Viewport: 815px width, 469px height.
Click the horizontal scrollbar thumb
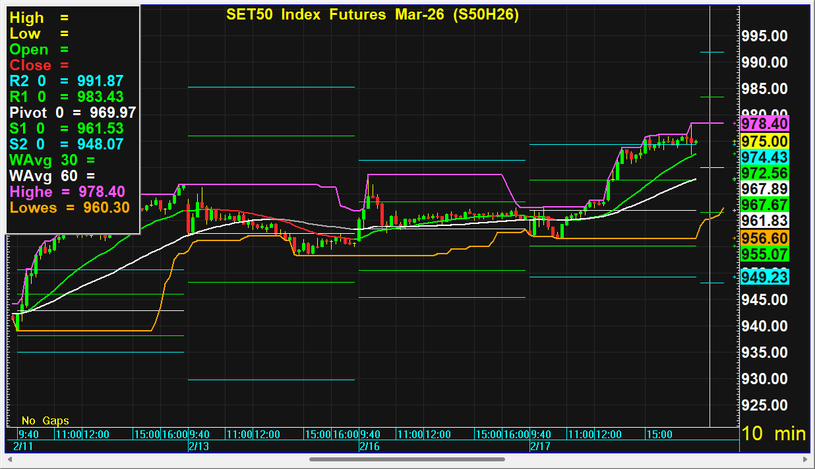click(407, 459)
